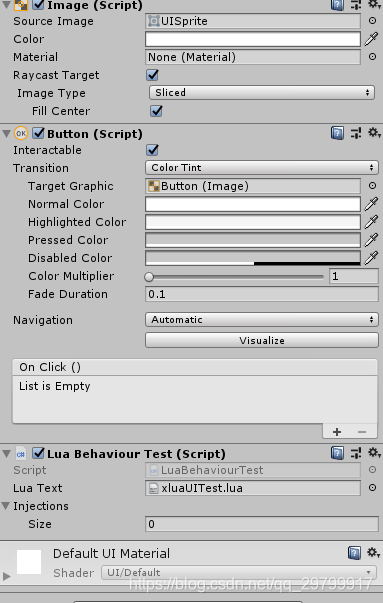The image size is (383, 603).
Task: Open help for Image component
Action: point(337,5)
